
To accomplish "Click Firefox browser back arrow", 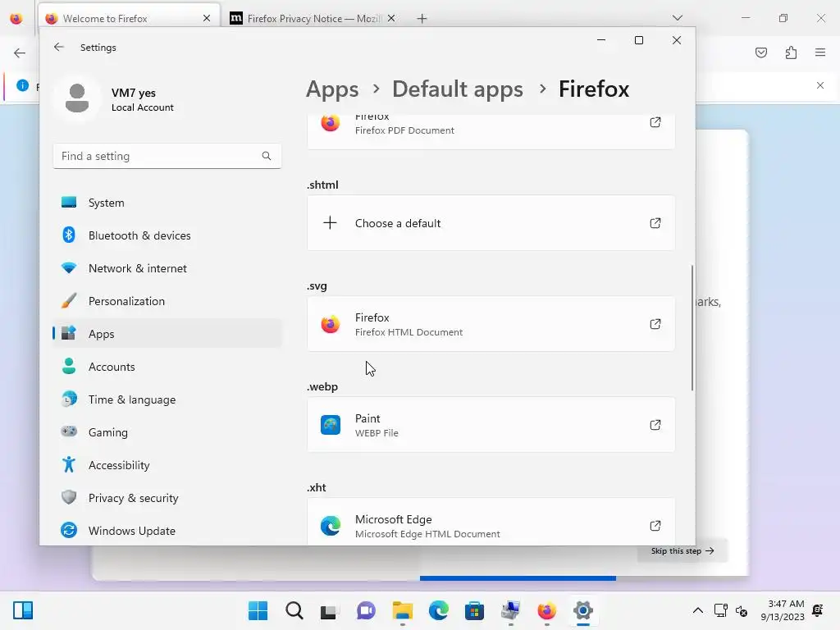I will [x=20, y=52].
